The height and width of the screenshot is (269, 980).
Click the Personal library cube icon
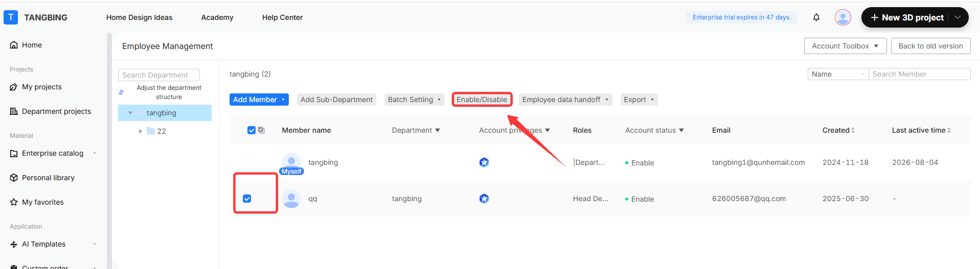14,178
